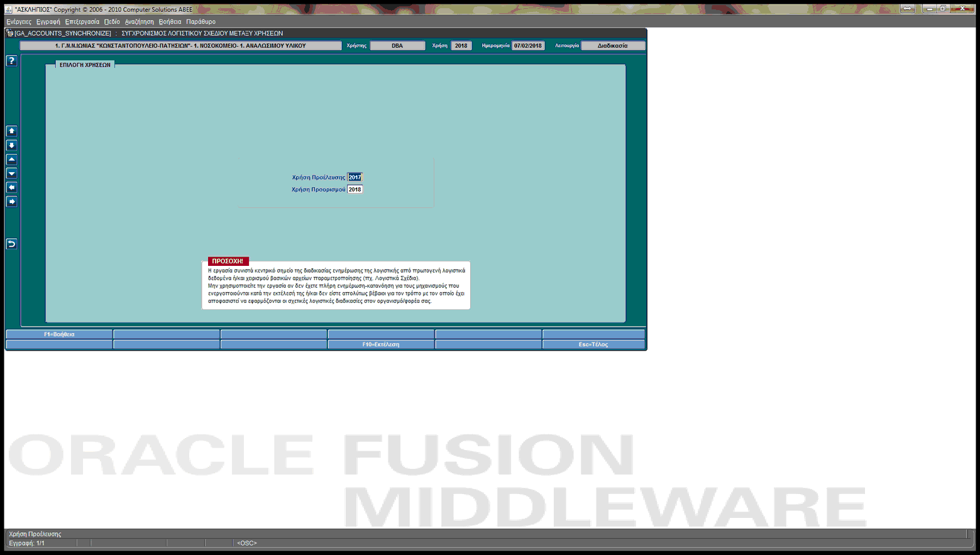
Task: Close the application window
Action: [962, 9]
